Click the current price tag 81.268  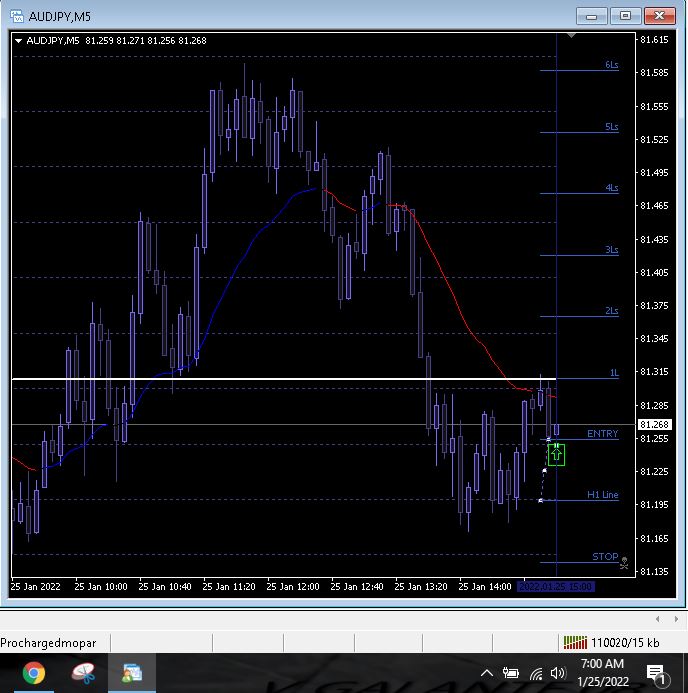(654, 425)
